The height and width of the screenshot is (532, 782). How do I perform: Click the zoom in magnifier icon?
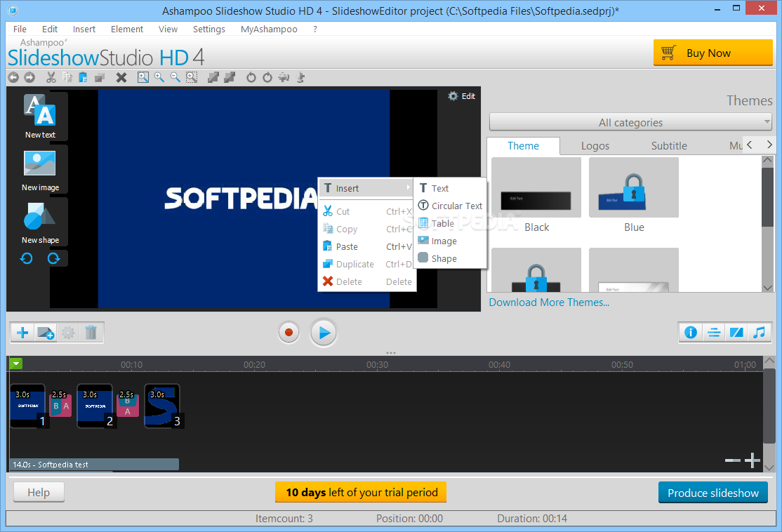coord(159,77)
